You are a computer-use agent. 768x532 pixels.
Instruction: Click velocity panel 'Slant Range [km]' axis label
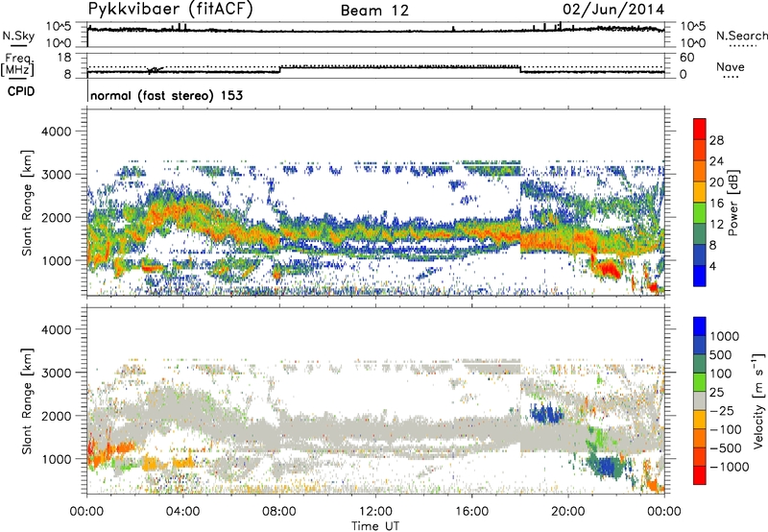coord(27,401)
